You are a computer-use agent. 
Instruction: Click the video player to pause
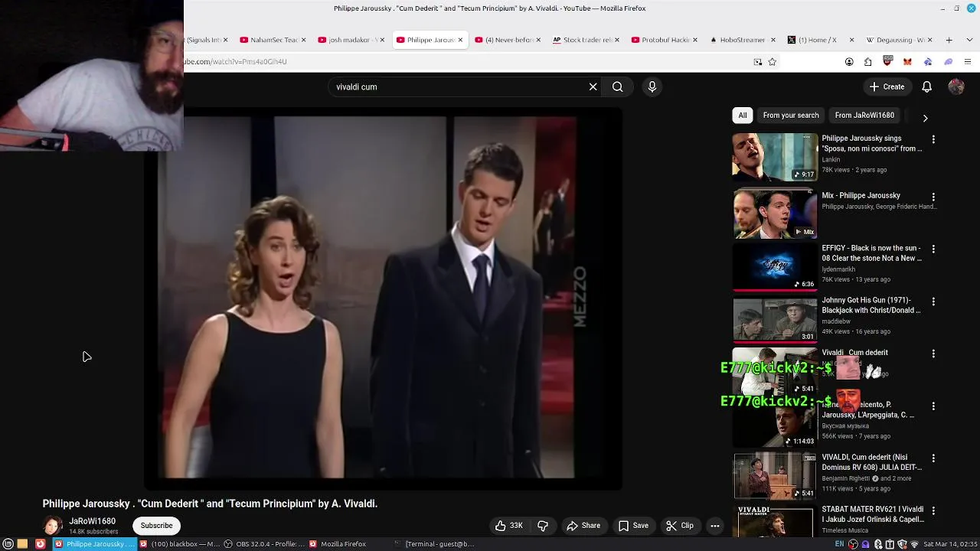pyautogui.click(x=383, y=298)
